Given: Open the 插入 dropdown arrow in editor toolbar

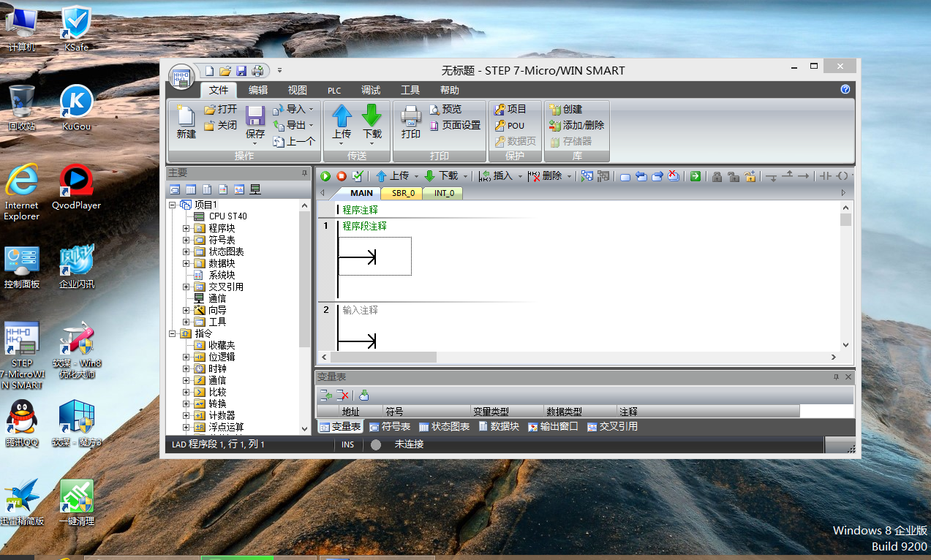Looking at the screenshot, I should point(520,176).
